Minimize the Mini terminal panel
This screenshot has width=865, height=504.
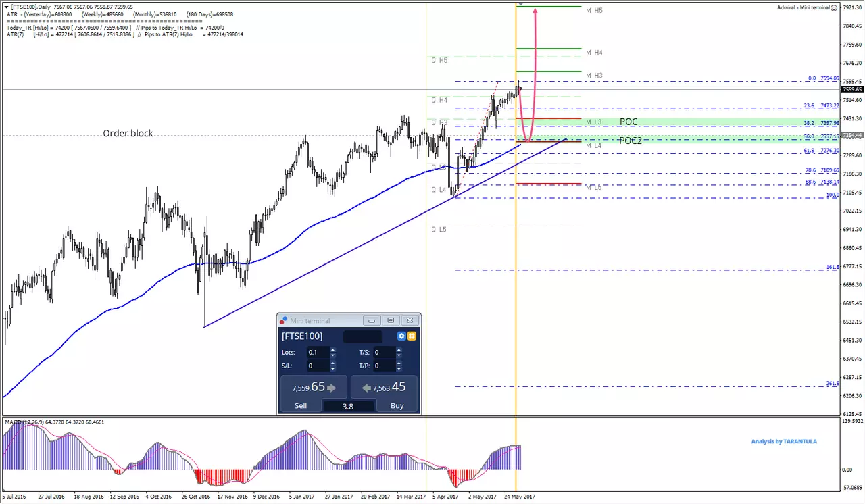[x=371, y=320]
